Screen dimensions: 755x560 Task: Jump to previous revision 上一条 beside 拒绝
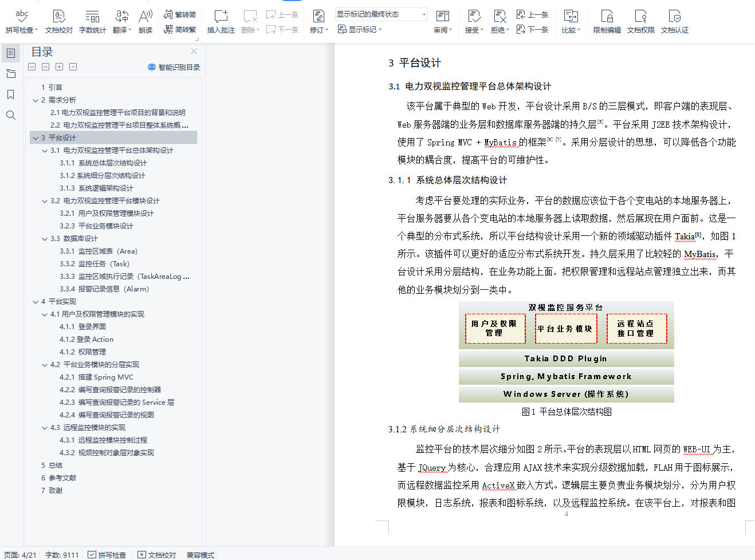point(533,14)
